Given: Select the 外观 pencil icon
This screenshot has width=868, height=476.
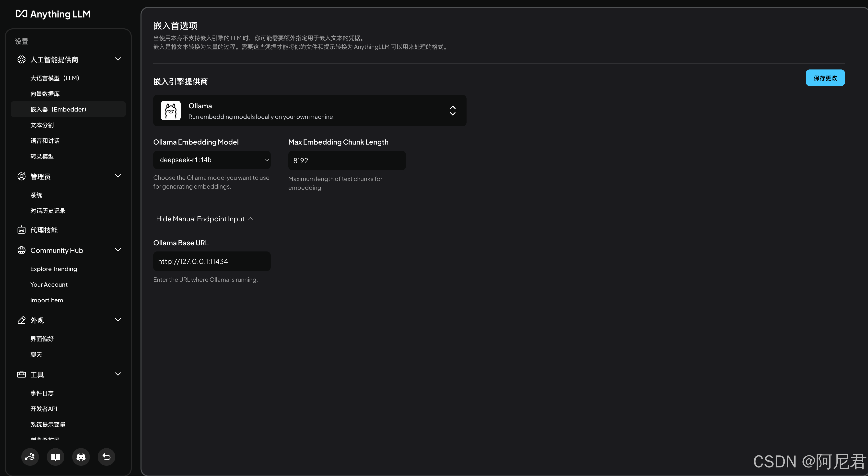Looking at the screenshot, I should point(21,320).
